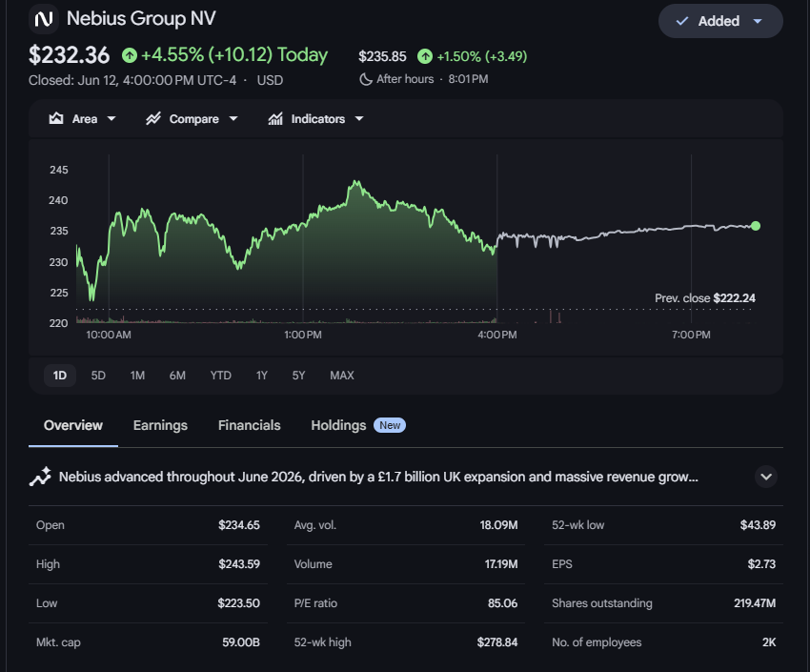The image size is (810, 672).
Task: Click the Indicators chart icon
Action: click(275, 119)
